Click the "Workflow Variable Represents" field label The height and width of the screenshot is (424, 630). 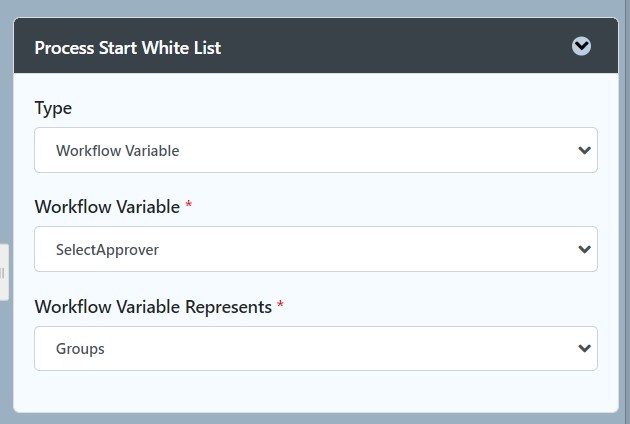153,307
